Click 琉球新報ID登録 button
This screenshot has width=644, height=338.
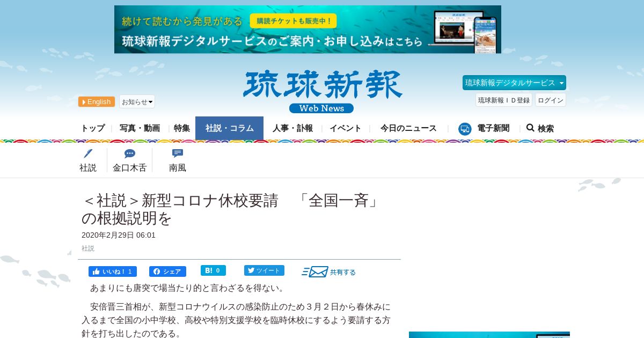click(x=504, y=100)
